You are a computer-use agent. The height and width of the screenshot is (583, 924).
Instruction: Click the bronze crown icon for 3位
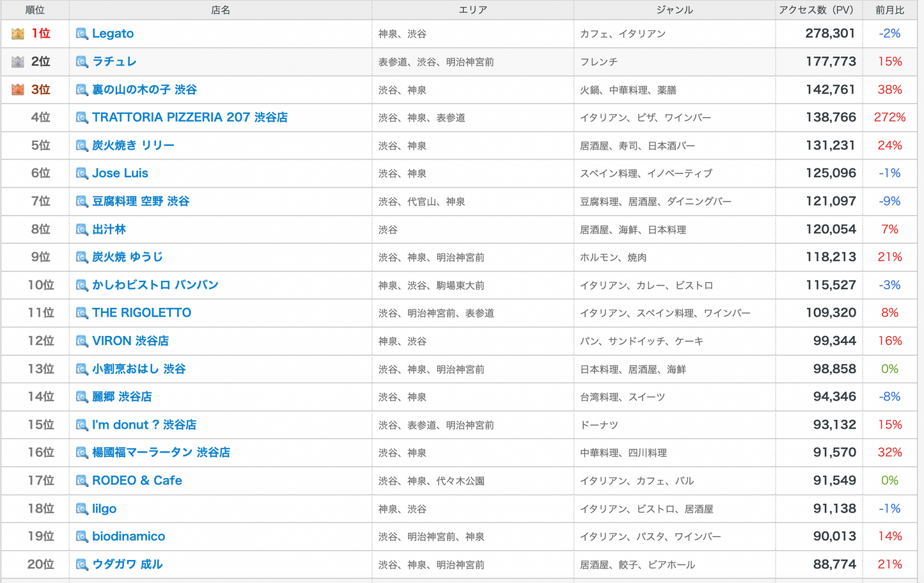18,90
